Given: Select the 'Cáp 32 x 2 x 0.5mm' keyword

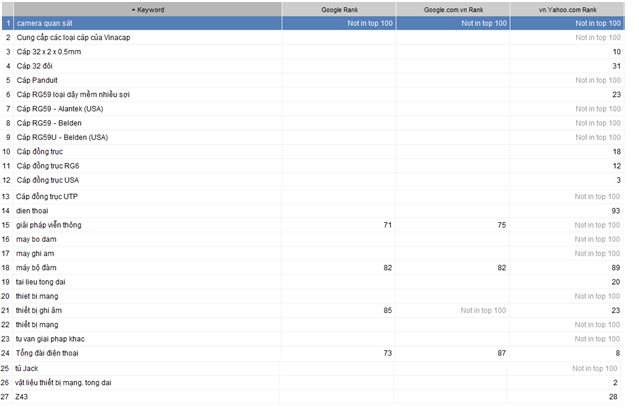Looking at the screenshot, I should (x=56, y=50).
